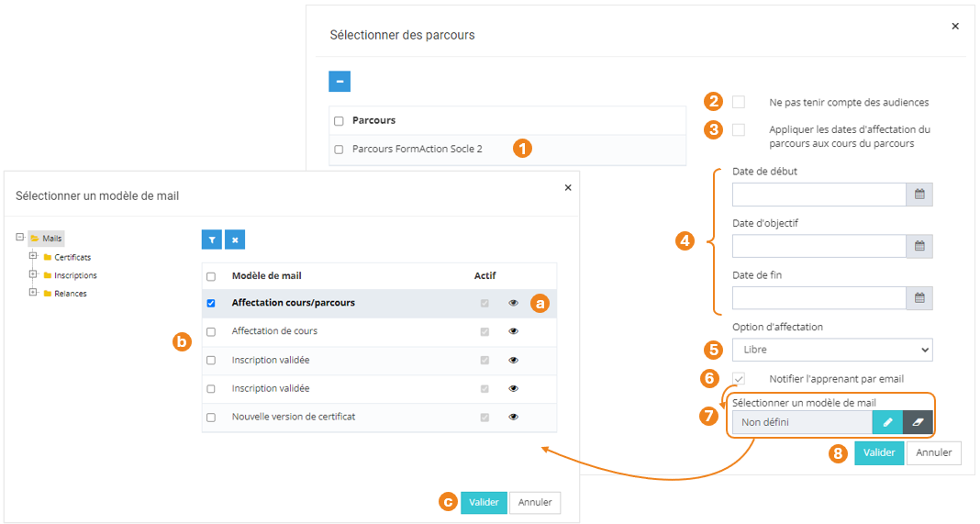Screen dimensions: 980x524
Task: Open the Date de début calendar picker
Action: pos(919,195)
